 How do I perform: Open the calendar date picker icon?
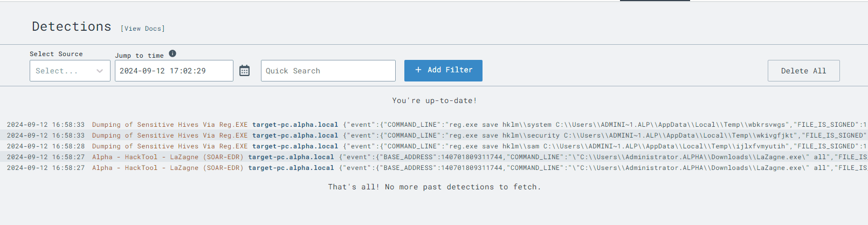coord(244,71)
